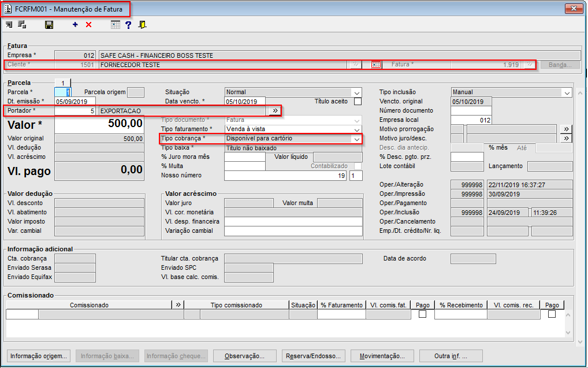Viewport: 588px width, 368px height.
Task: Click the Informação cheque button
Action: (x=176, y=356)
